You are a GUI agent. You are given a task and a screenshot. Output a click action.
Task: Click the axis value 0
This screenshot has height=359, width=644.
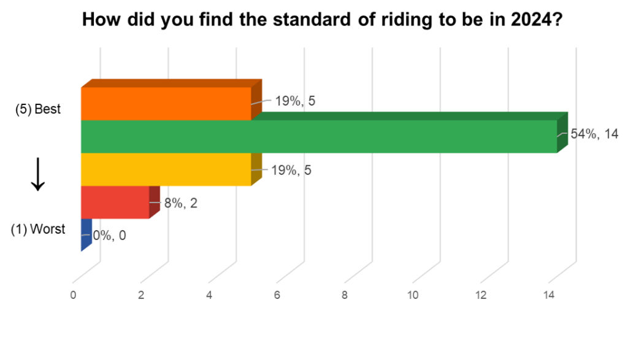[x=73, y=295]
